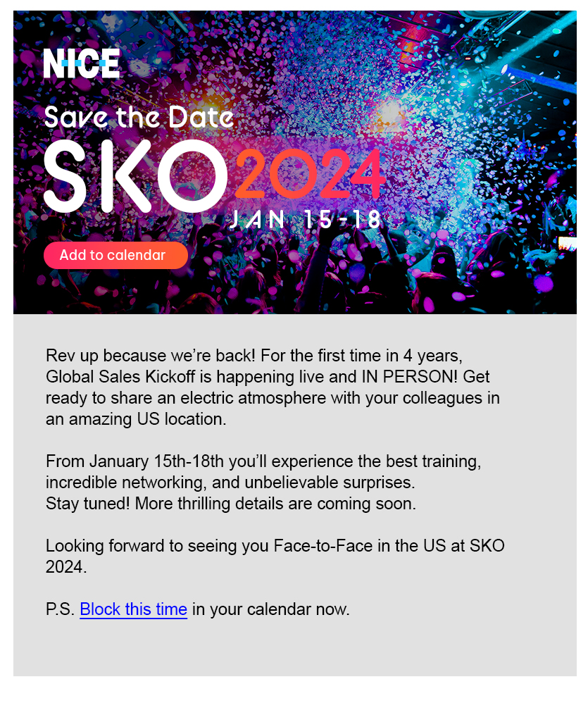The image size is (588, 715).
Task: Click the line From January 15th-18th
Action: [263, 461]
